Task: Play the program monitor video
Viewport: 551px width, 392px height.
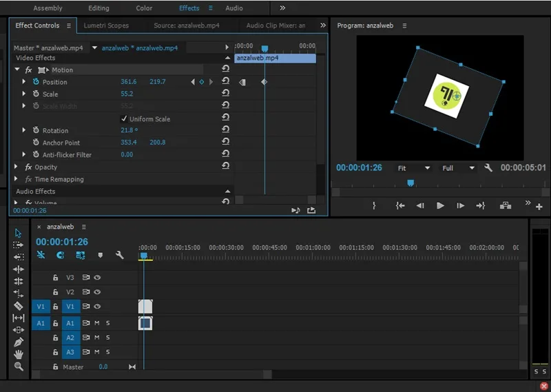Action: (x=440, y=205)
